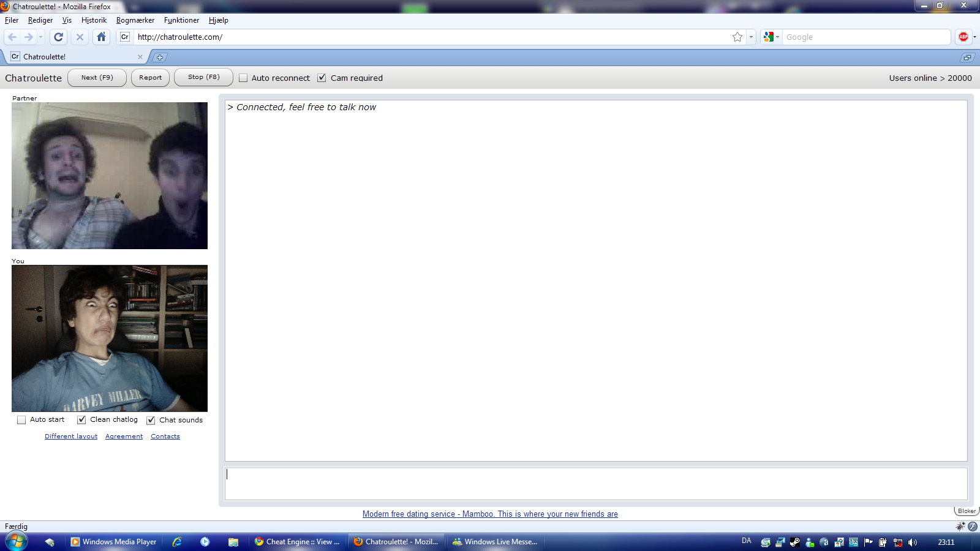Click in the Google search box

867,37
